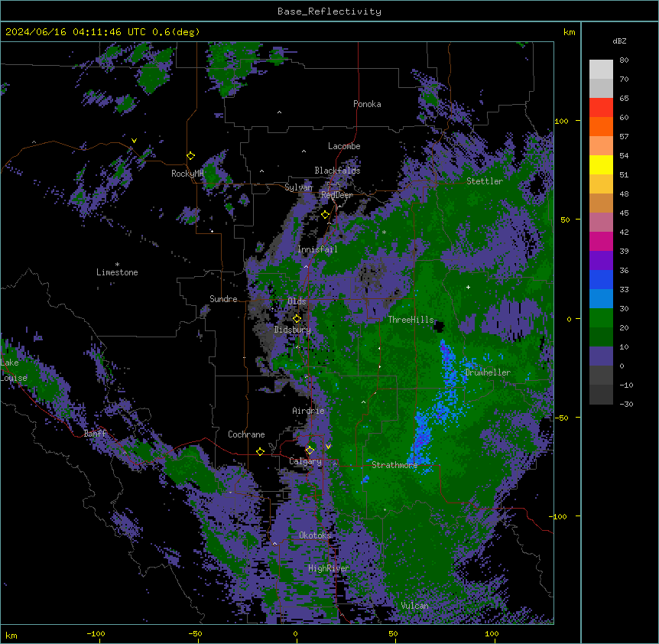Click the RockyMH label
This screenshot has width=659, height=644.
tap(187, 174)
